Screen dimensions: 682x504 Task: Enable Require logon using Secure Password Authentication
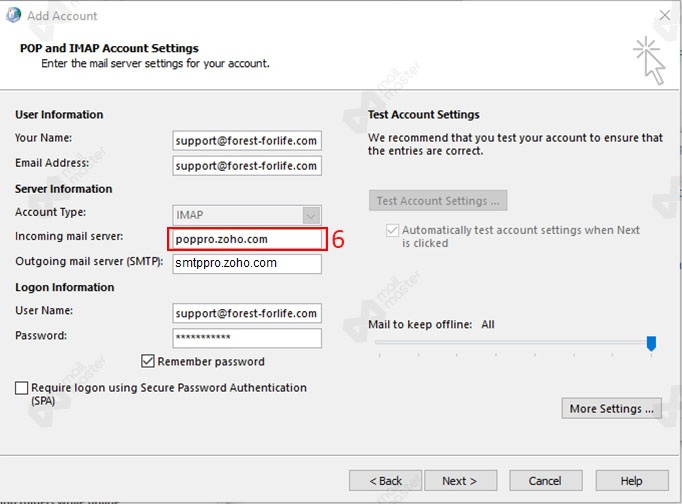(22, 388)
